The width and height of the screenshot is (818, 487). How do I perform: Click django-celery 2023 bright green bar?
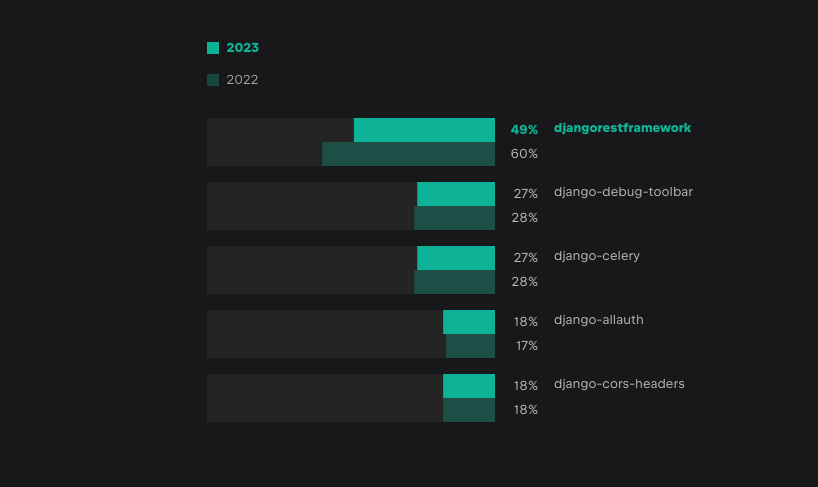pyautogui.click(x=456, y=258)
